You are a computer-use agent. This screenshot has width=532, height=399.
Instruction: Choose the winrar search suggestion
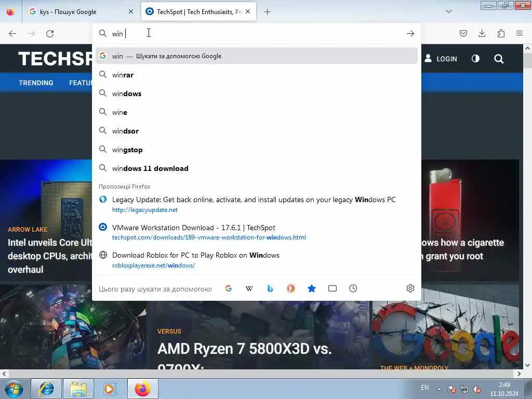257,75
